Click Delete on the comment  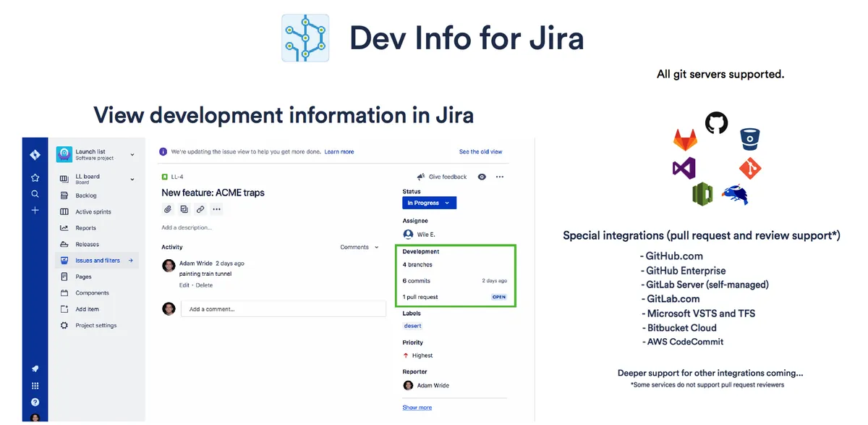click(204, 285)
